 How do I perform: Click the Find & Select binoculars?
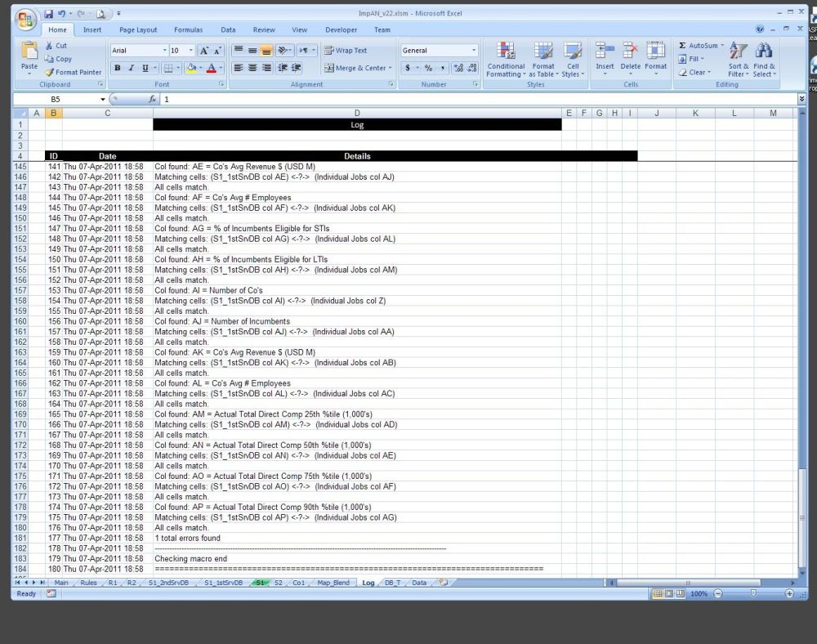tap(764, 59)
